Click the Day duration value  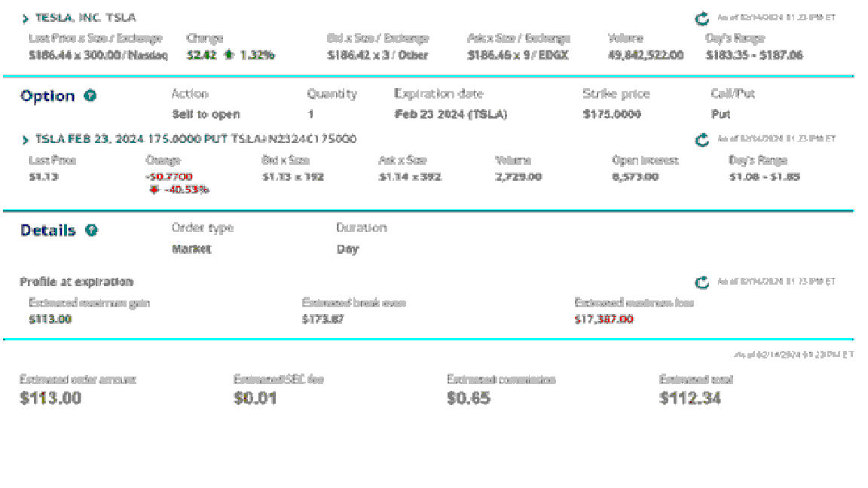(x=347, y=249)
